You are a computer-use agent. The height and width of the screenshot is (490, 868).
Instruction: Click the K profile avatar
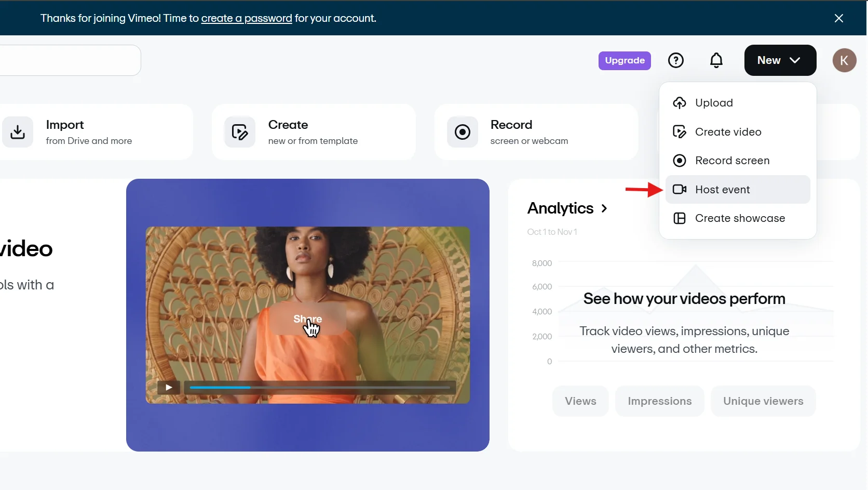[x=844, y=60]
